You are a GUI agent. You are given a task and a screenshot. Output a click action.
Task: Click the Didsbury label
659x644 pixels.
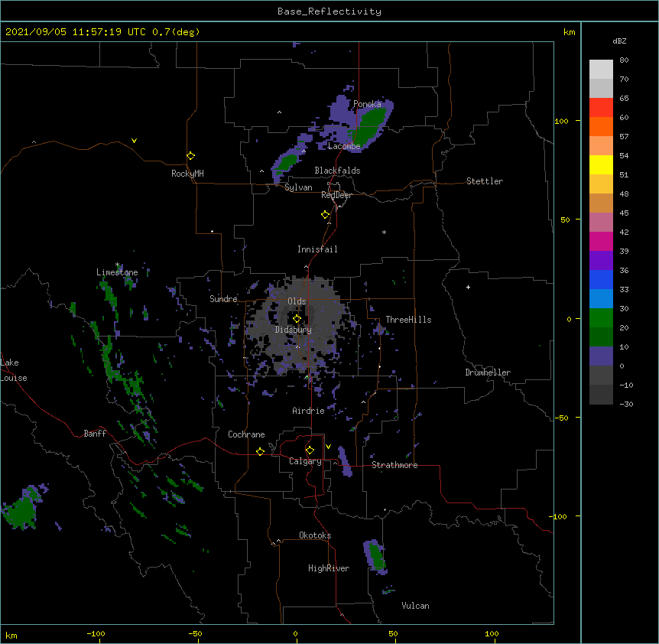294,330
